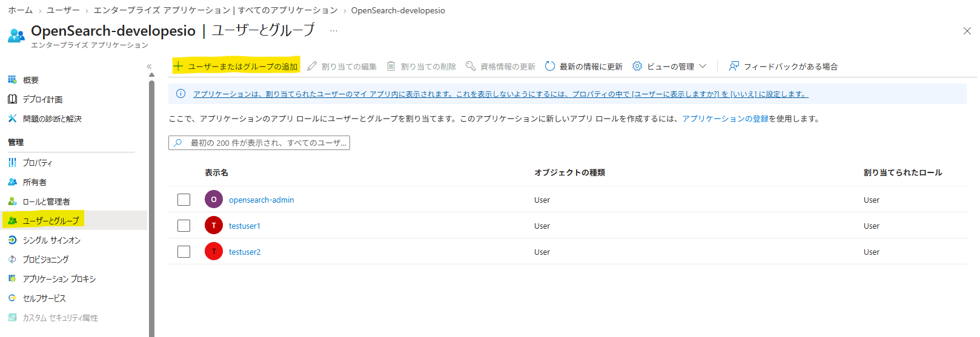Viewport: 980px width, 337px height.
Task: Click ユーザーまたはグループの追加 label
Action: point(243,67)
